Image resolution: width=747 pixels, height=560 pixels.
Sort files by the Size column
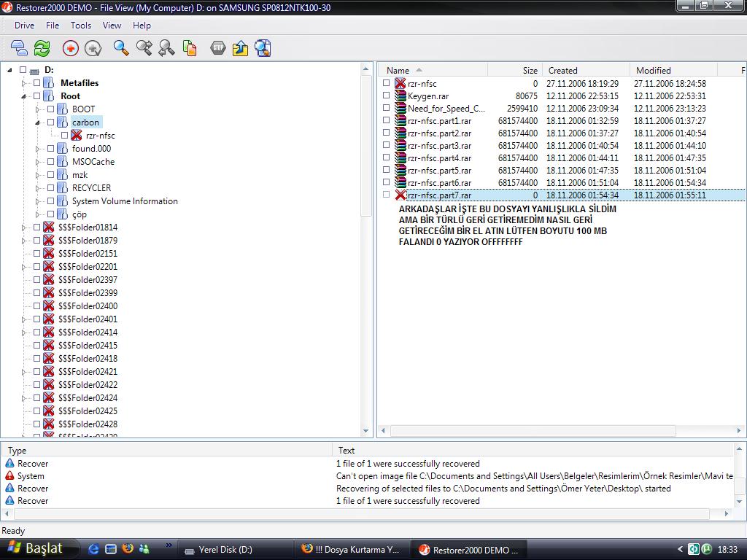tap(515, 70)
